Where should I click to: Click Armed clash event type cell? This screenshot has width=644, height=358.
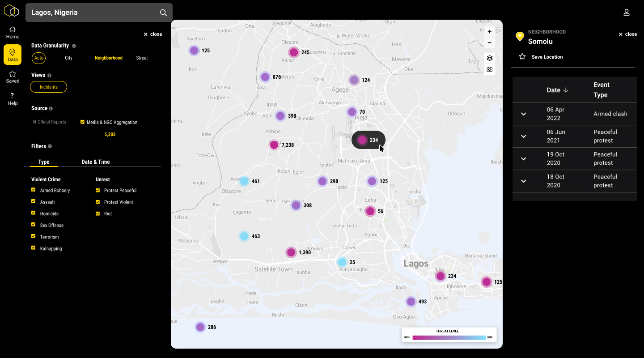pyautogui.click(x=610, y=114)
